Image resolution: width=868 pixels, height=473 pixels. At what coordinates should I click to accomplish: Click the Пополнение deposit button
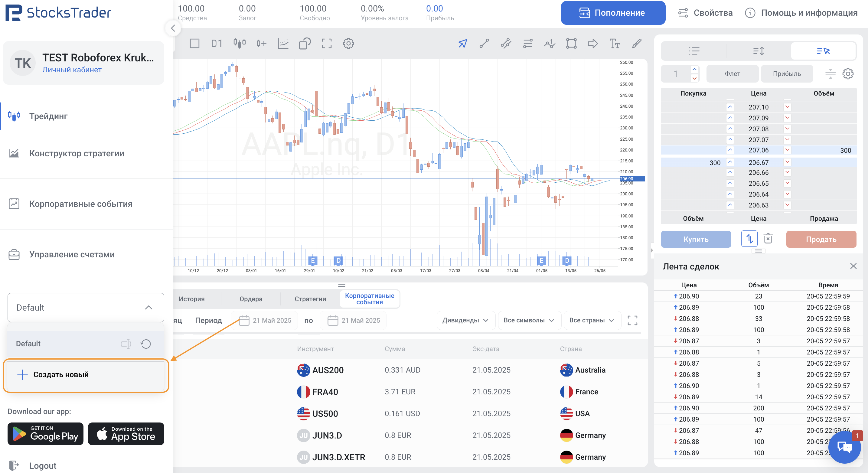tap(612, 13)
